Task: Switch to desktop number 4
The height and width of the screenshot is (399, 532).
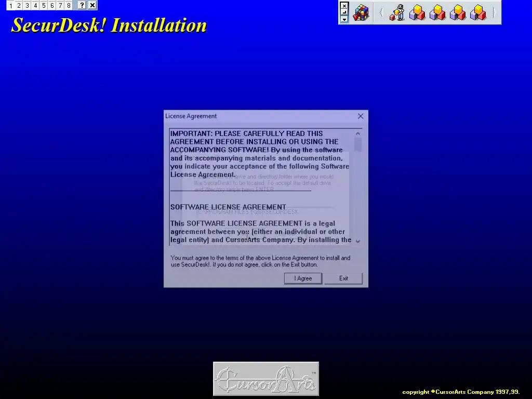Action: pyautogui.click(x=35, y=5)
